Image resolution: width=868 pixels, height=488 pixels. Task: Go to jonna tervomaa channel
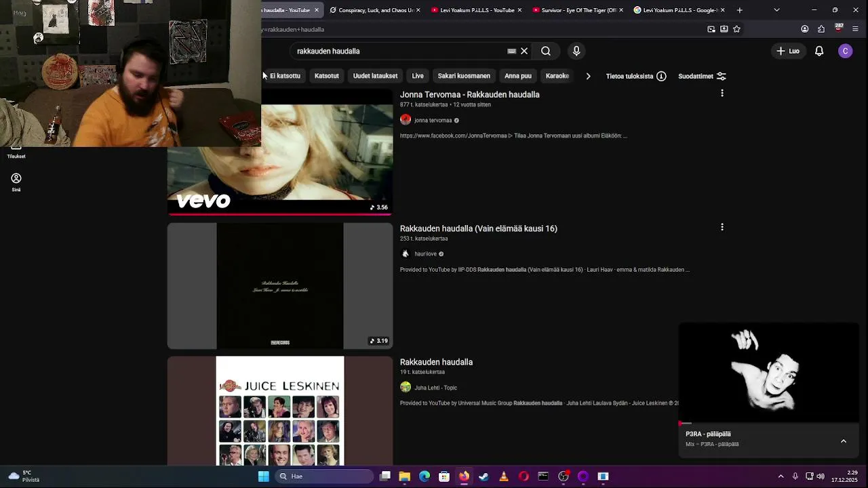[x=433, y=121]
